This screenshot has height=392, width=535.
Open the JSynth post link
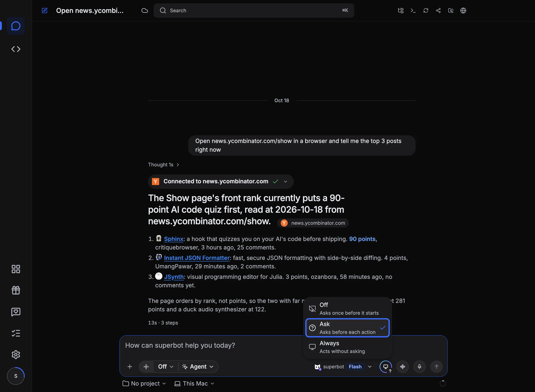click(174, 277)
